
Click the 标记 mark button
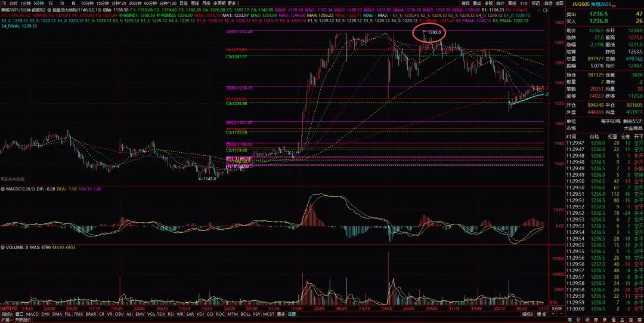[535, 4]
